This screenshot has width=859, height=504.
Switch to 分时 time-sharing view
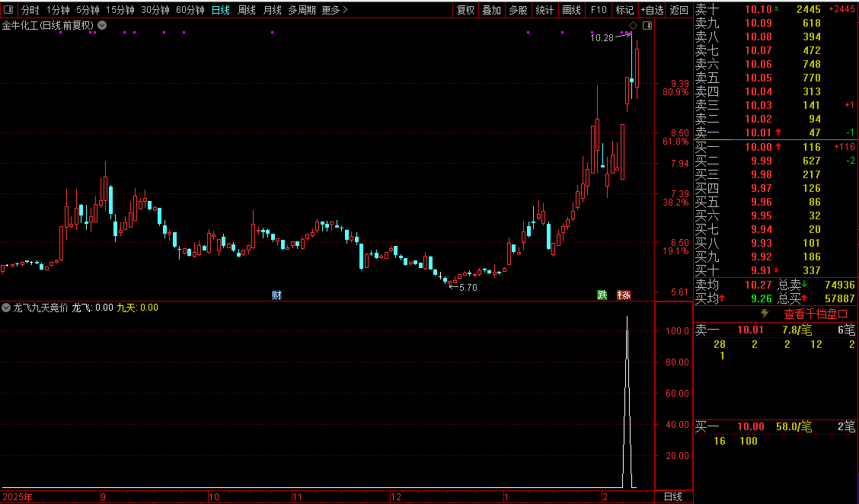point(30,10)
